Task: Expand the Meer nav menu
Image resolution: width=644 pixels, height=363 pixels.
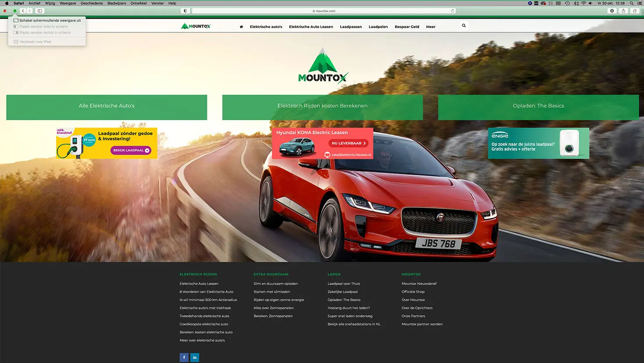Action: pyautogui.click(x=431, y=27)
